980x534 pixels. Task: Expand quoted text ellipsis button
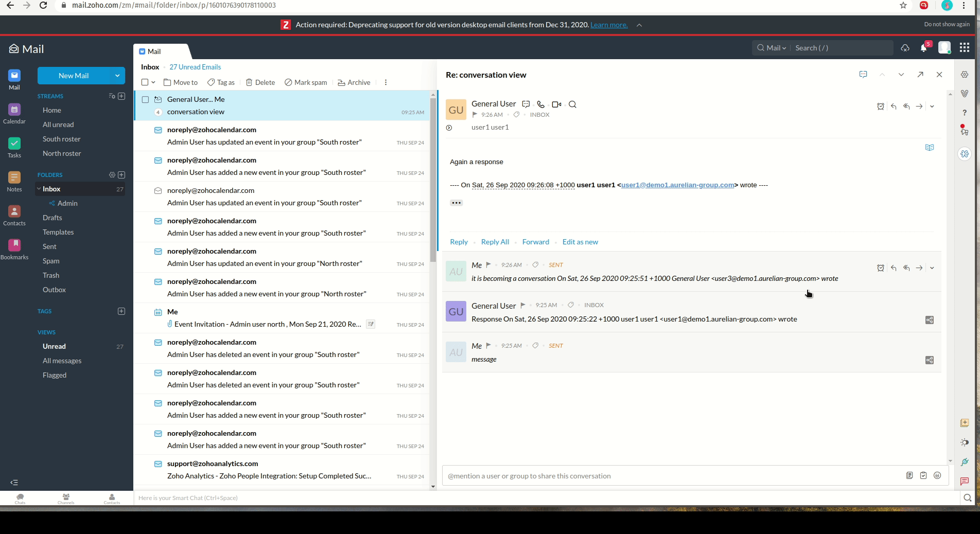(457, 203)
